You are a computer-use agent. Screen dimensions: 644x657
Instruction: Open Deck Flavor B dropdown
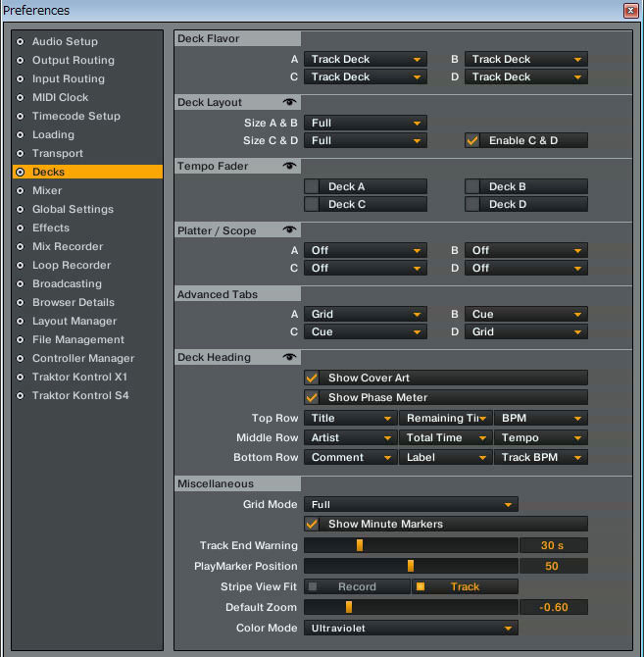coord(526,59)
